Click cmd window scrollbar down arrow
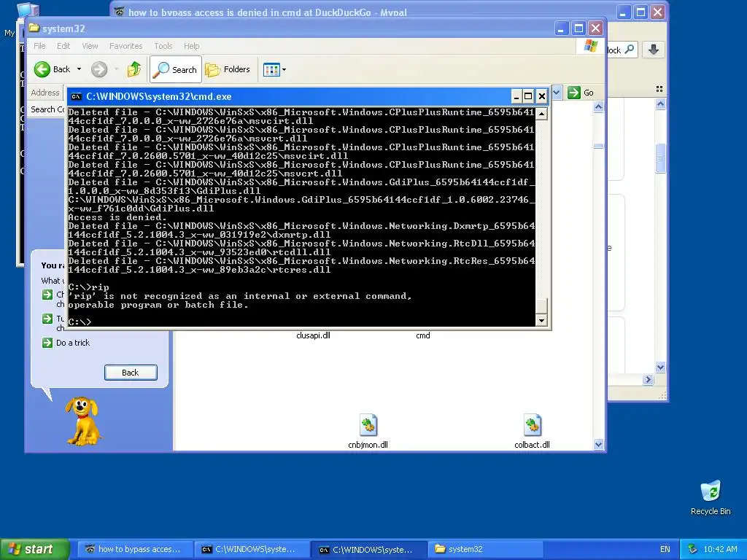Viewport: 747px width, 560px height. click(x=541, y=321)
